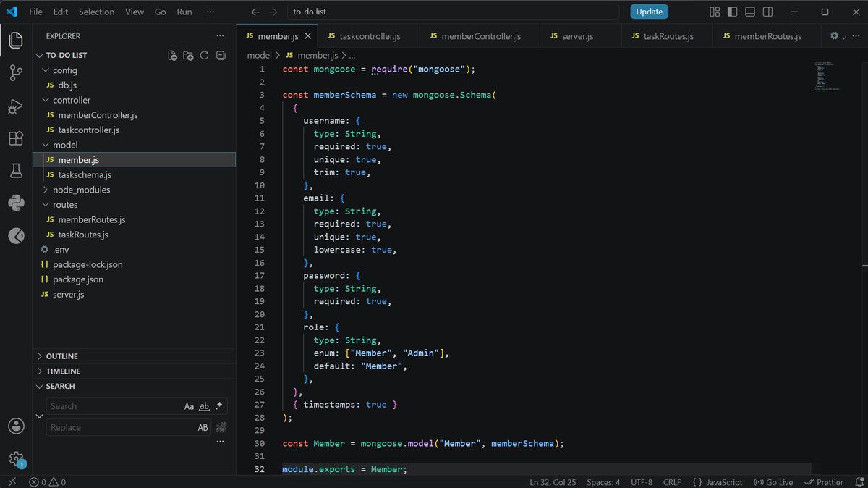Viewport: 868px width, 488px height.
Task: Click the VS Code logo icon
Action: coord(12,12)
